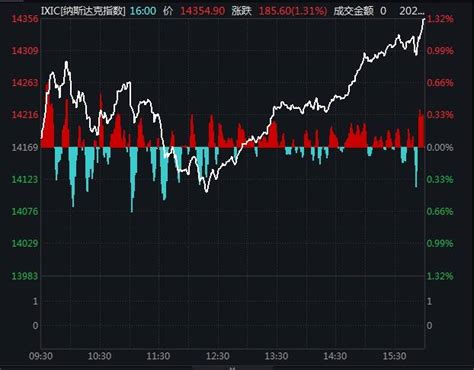
Task: Click the 14029 price axis label
Action: pyautogui.click(x=25, y=244)
